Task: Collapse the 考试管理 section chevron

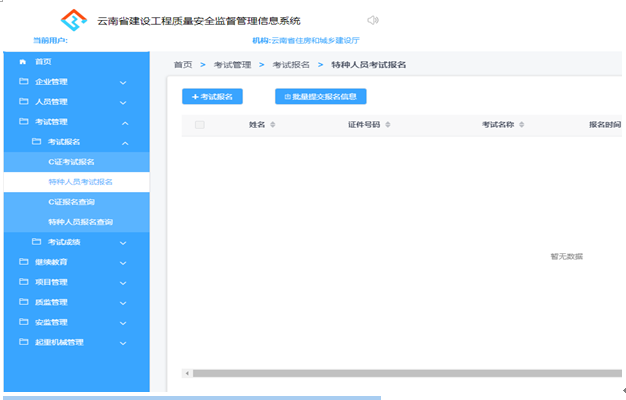Action: point(124,122)
